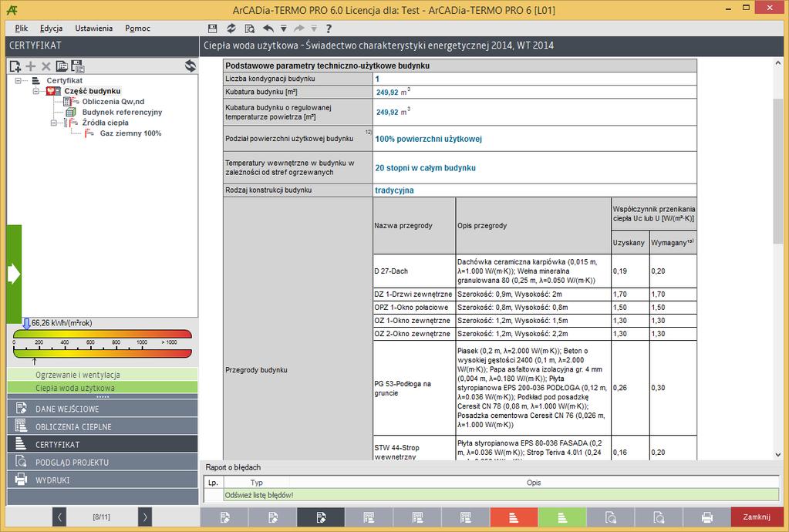
Task: Click the green energy chart icon in the bottom bar
Action: coord(562,517)
